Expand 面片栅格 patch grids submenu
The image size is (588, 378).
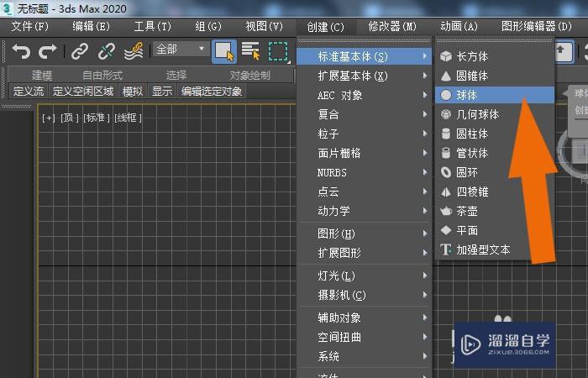coord(364,153)
